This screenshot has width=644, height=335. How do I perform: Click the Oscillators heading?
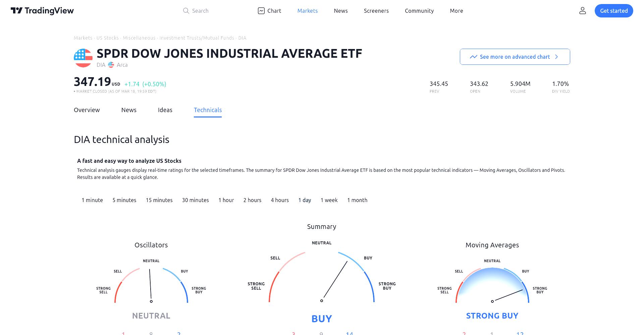[x=151, y=245]
